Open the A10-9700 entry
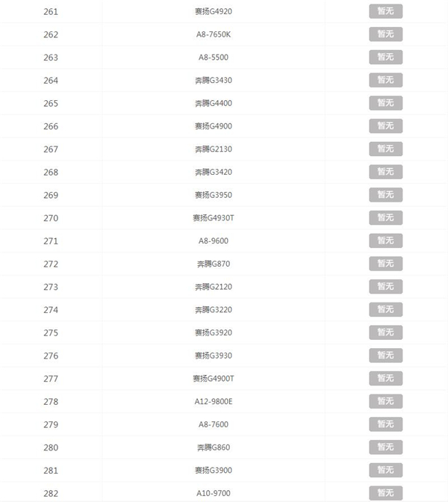 click(x=214, y=493)
